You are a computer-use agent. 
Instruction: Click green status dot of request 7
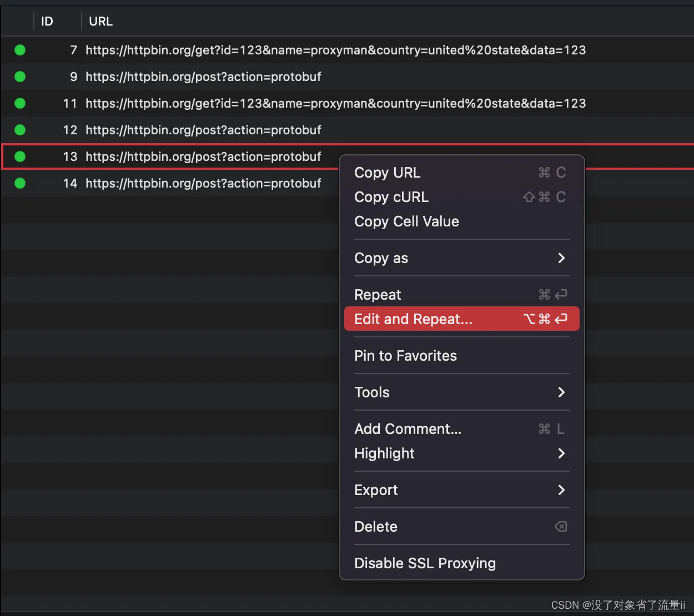point(20,50)
